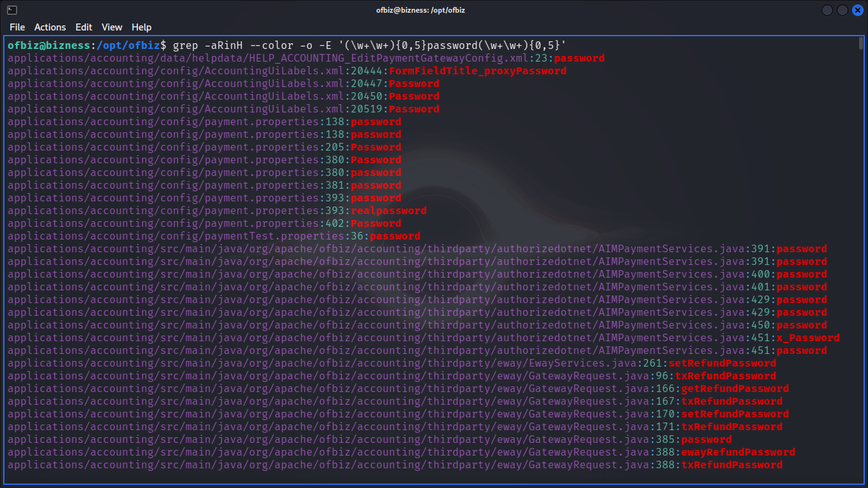Open the Edit menu

(x=84, y=27)
